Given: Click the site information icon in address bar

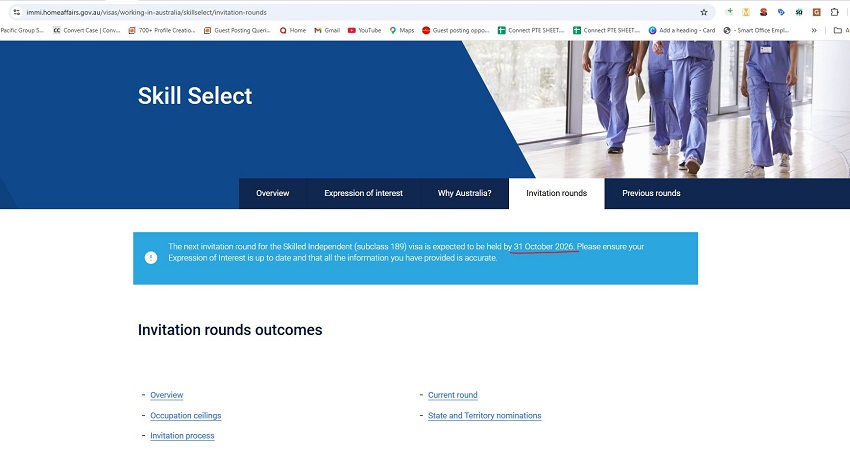Looking at the screenshot, I should [x=17, y=12].
